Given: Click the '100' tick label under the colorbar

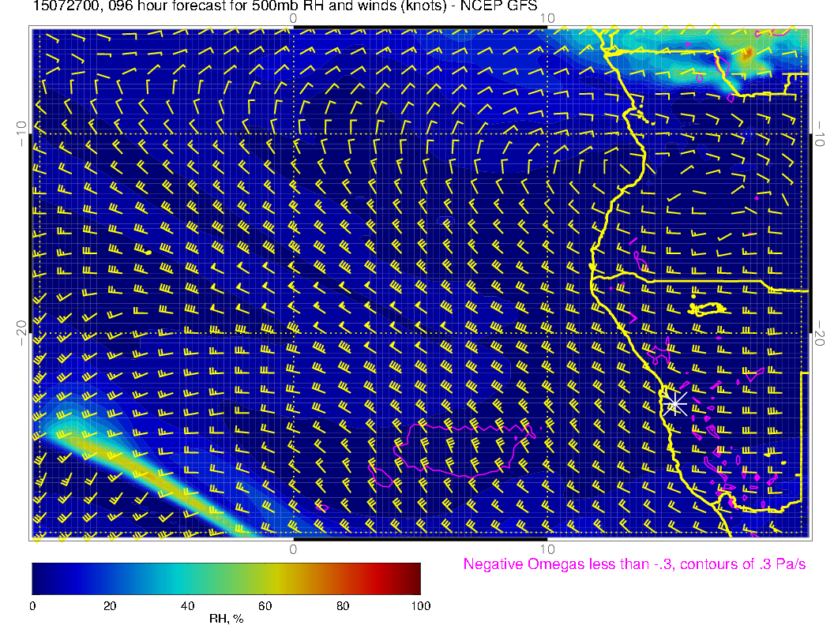Looking at the screenshot, I should coord(421,606).
